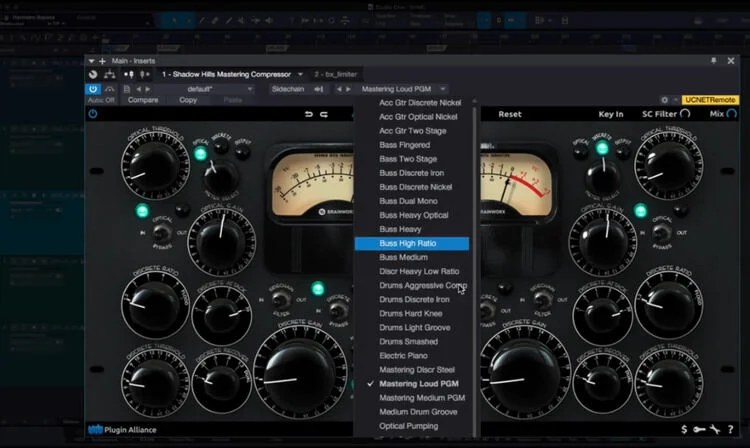Click the left VU meter display

(312, 186)
